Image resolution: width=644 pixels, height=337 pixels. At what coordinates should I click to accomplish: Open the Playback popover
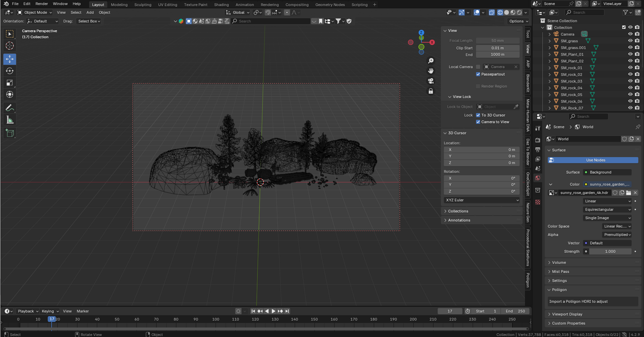coord(27,311)
